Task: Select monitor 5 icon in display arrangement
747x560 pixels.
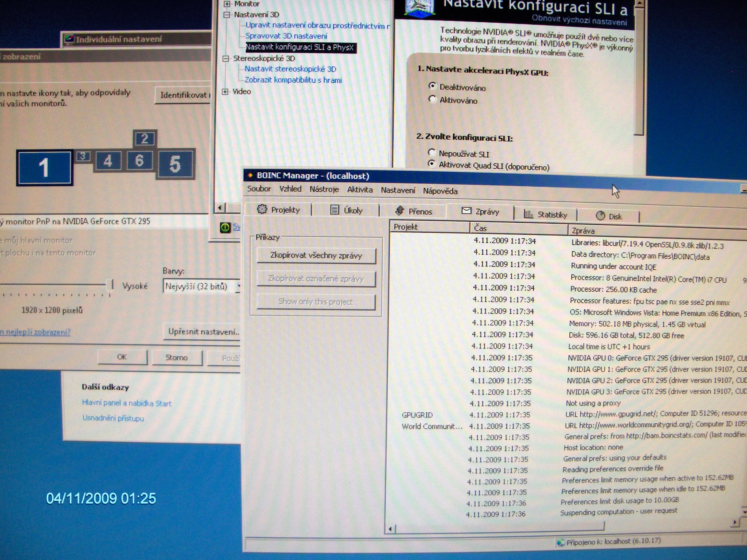Action: [175, 164]
